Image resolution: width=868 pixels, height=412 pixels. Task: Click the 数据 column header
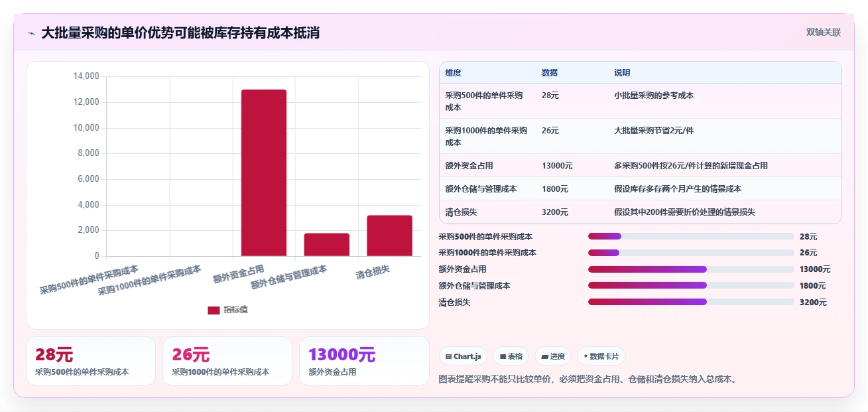pos(550,73)
